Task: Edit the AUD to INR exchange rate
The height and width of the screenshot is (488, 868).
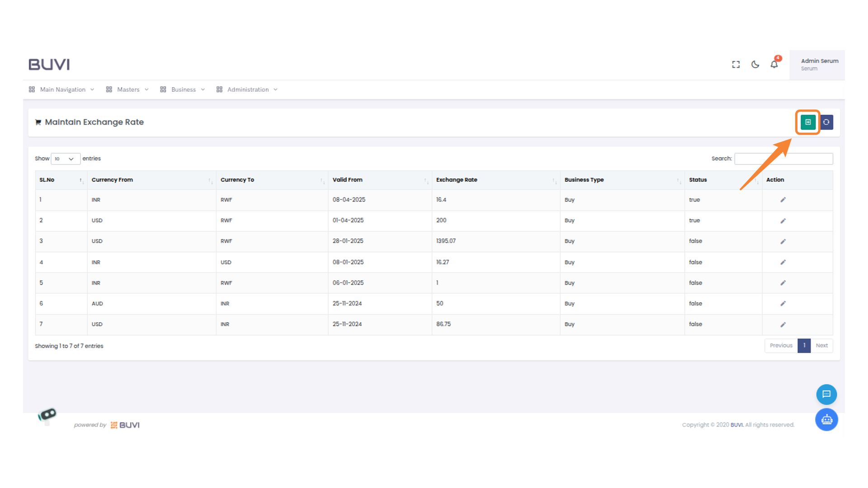Action: pos(783,304)
